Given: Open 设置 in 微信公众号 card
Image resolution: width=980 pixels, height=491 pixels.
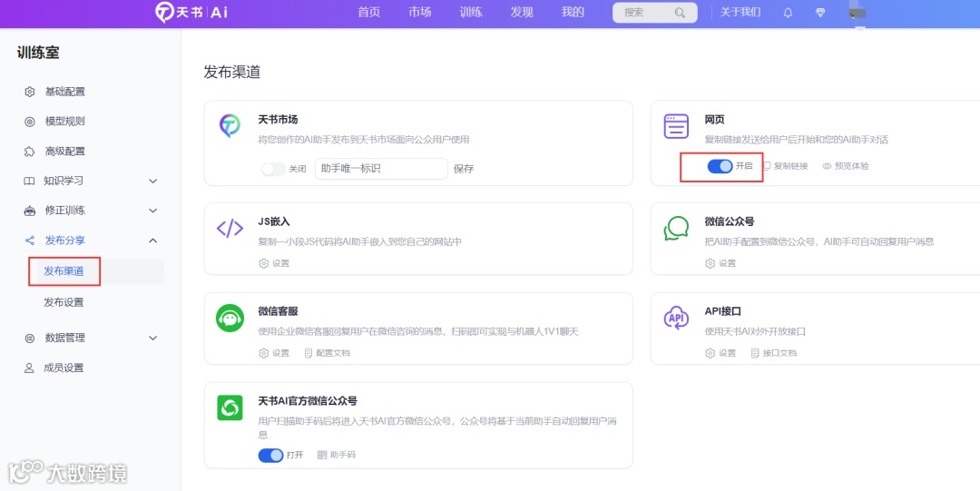Looking at the screenshot, I should 720,263.
